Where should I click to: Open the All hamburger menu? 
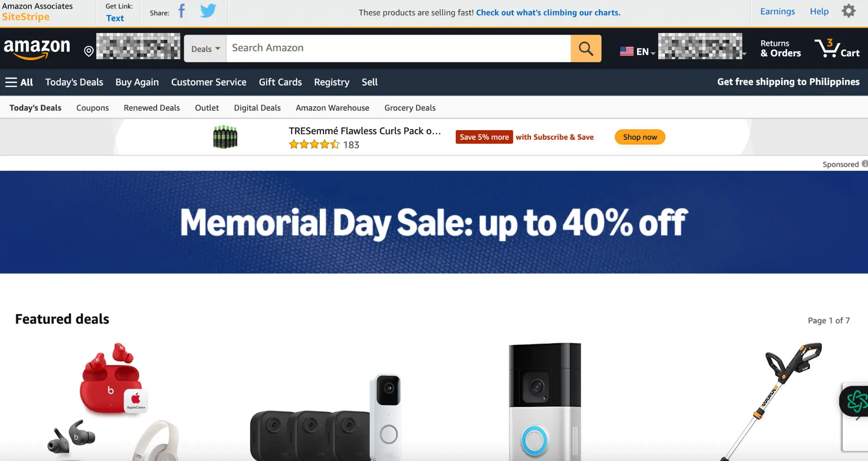click(x=19, y=82)
